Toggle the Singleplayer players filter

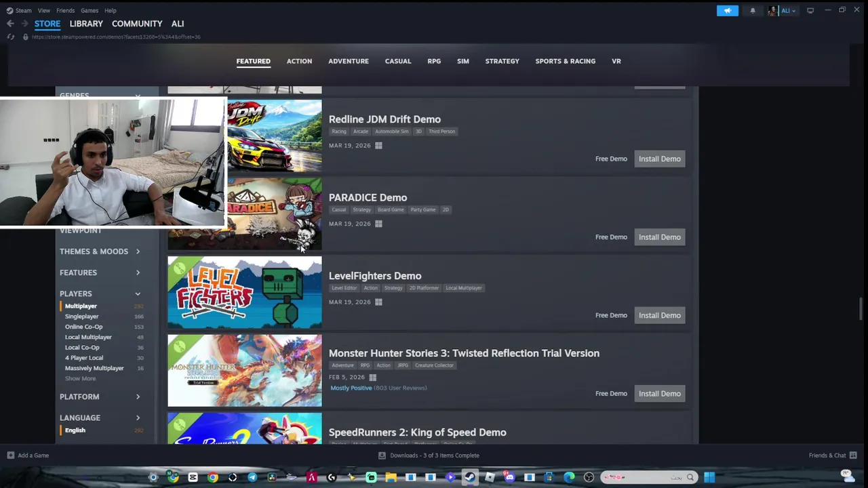(x=81, y=317)
